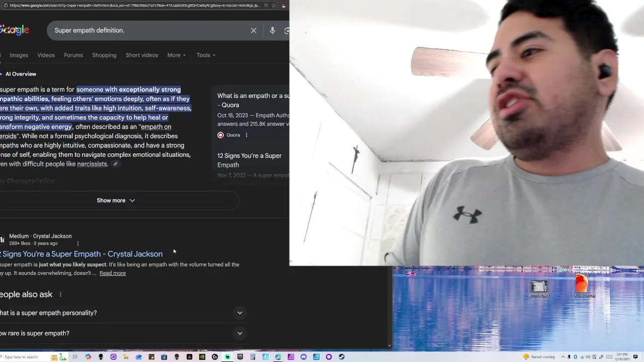The height and width of the screenshot is (362, 644).
Task: Click the AI Overview heading
Action: click(x=21, y=74)
